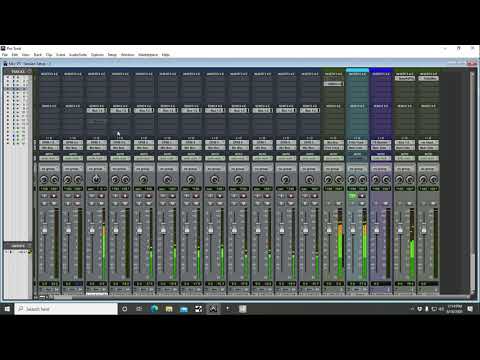Click the pan knob on tenth channel strip
The height and width of the screenshot is (360, 480).
[x=262, y=180]
